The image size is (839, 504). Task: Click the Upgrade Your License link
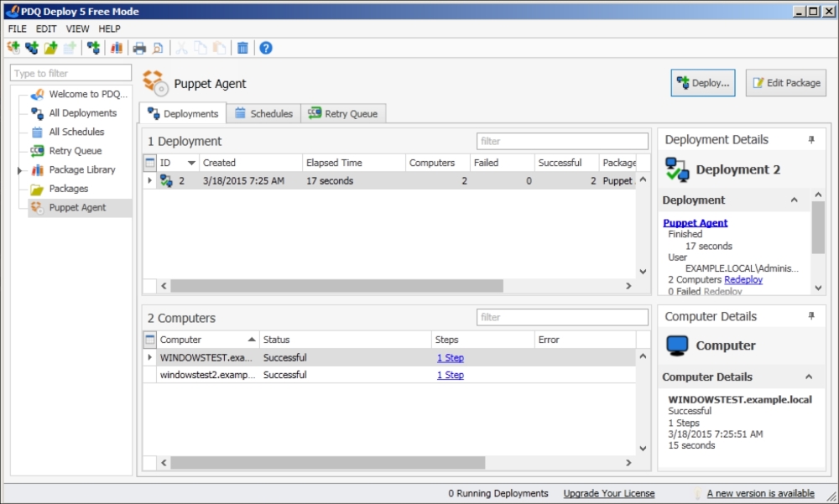pyautogui.click(x=608, y=493)
